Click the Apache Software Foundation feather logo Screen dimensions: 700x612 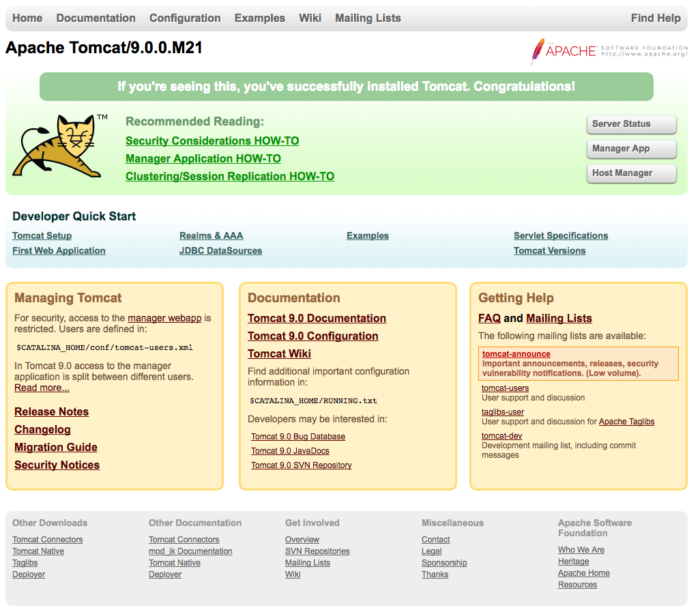tap(609, 51)
